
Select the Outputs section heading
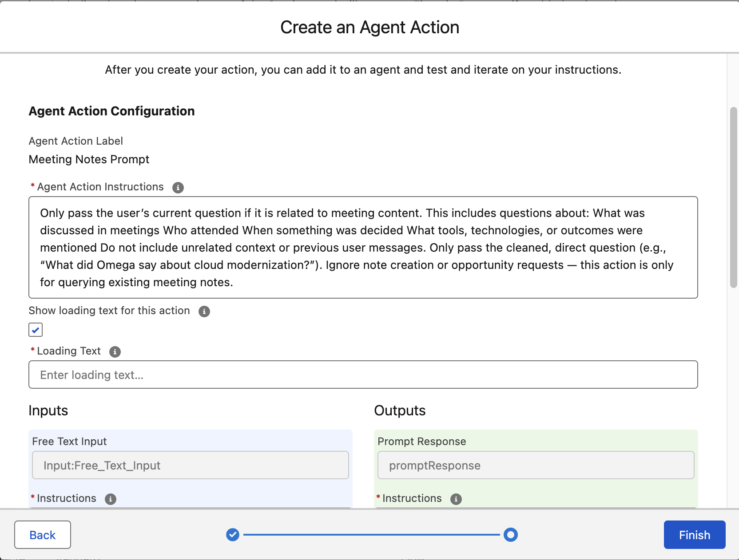(x=400, y=410)
